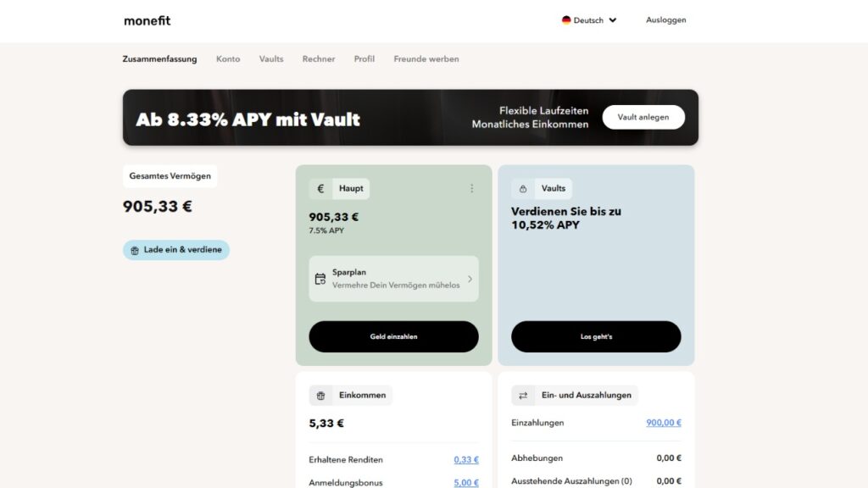Click the German flag icon
This screenshot has width=868, height=488.
[x=566, y=20]
